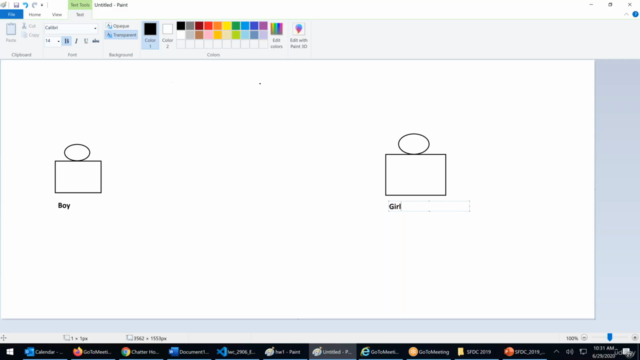Image resolution: width=640 pixels, height=360 pixels.
Task: Set text background to Opaque
Action: click(x=118, y=26)
